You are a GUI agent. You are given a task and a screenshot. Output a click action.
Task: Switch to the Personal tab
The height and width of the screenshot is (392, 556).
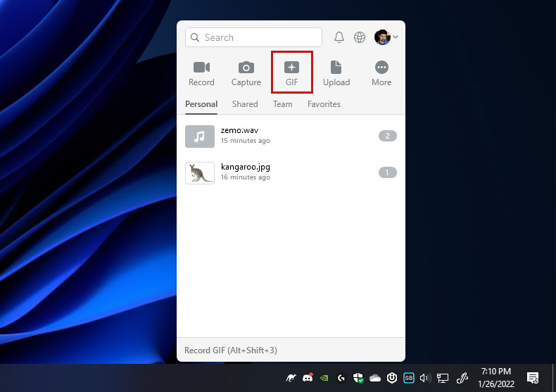point(201,104)
